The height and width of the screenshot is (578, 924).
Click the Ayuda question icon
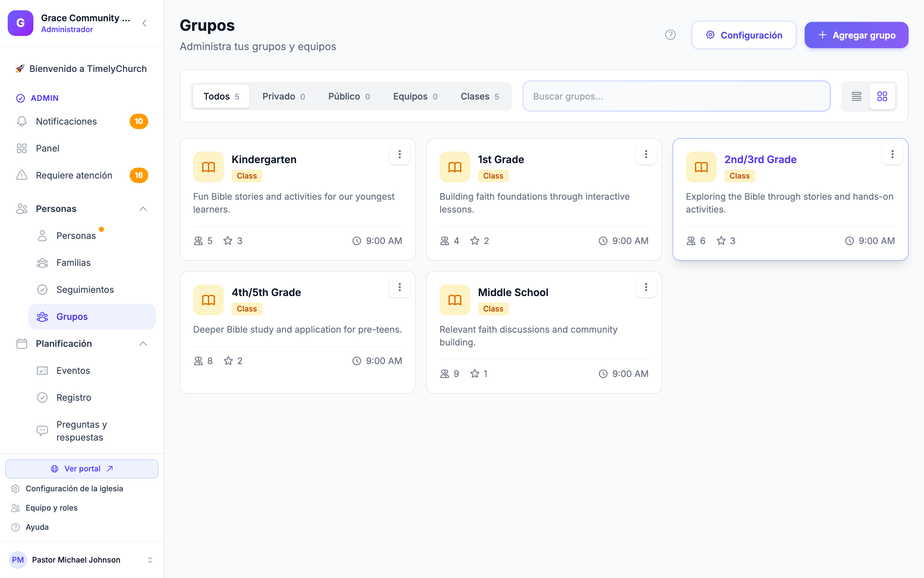coord(15,527)
